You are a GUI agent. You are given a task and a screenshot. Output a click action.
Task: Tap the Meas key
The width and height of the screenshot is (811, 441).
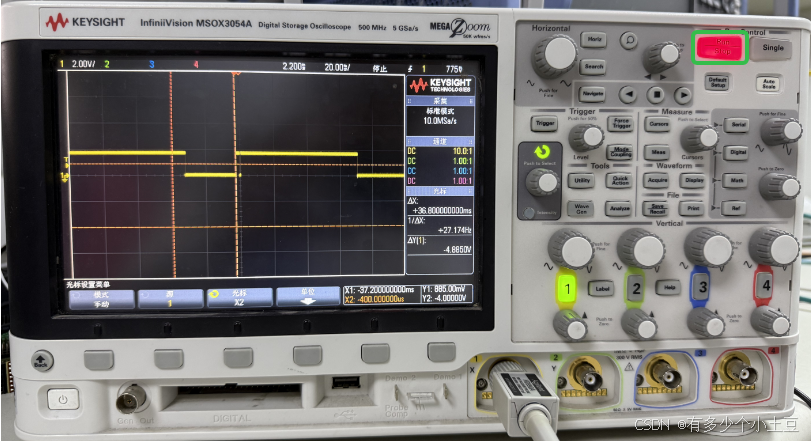658,152
